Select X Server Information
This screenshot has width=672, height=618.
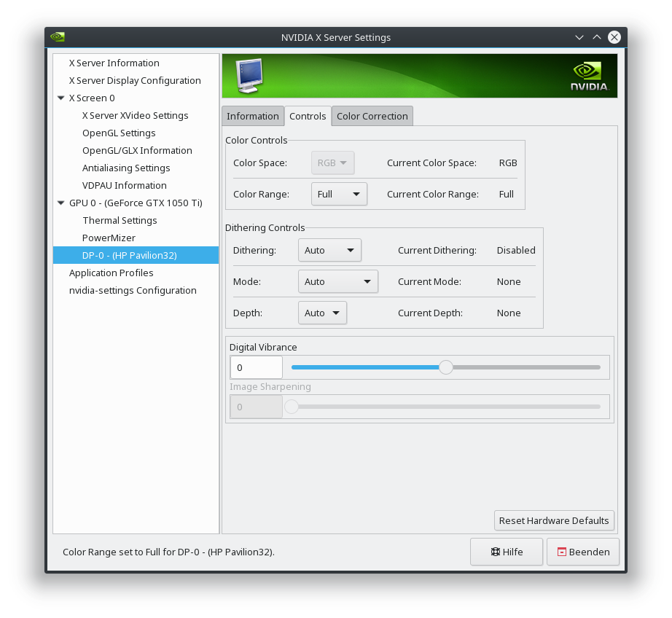coord(136,63)
